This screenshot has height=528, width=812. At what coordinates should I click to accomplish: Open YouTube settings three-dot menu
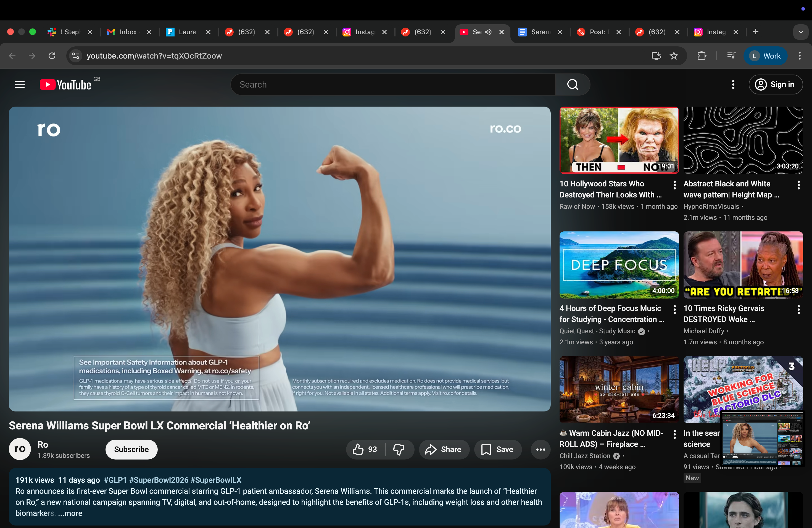coord(733,85)
